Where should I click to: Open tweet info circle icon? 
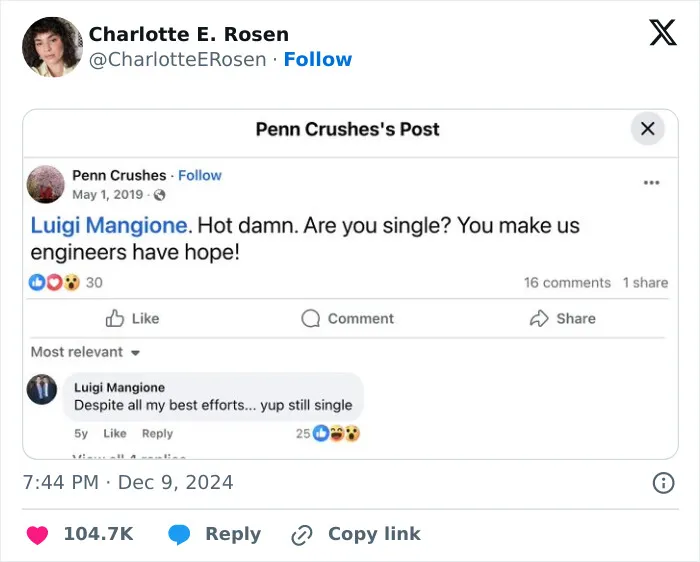click(x=663, y=483)
